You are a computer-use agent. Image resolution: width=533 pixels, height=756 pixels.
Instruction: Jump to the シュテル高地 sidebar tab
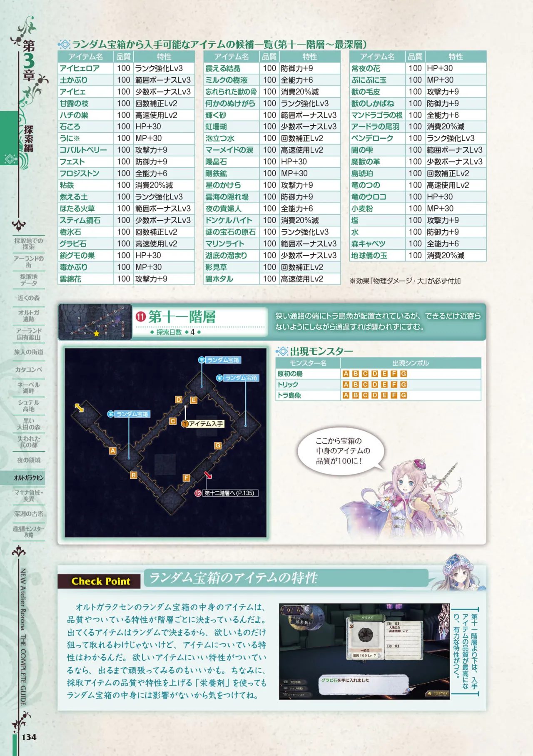pos(28,406)
